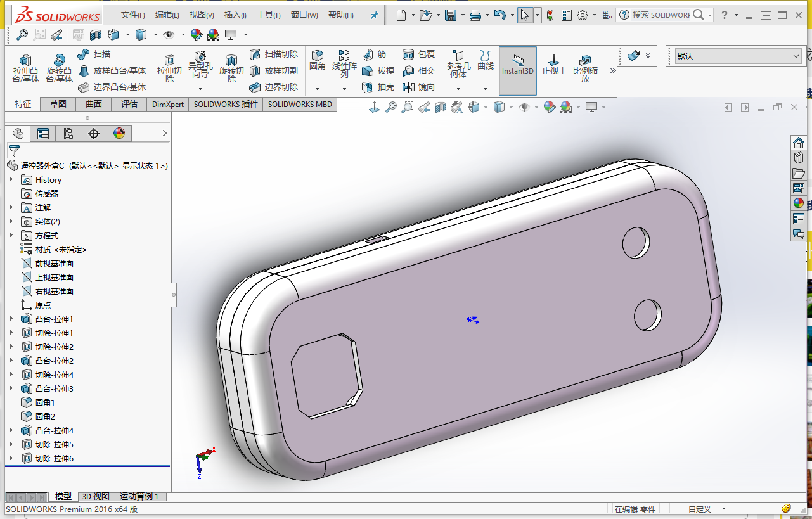The height and width of the screenshot is (519, 812).
Task: Click the Normal To (正视于) button
Action: point(554,65)
